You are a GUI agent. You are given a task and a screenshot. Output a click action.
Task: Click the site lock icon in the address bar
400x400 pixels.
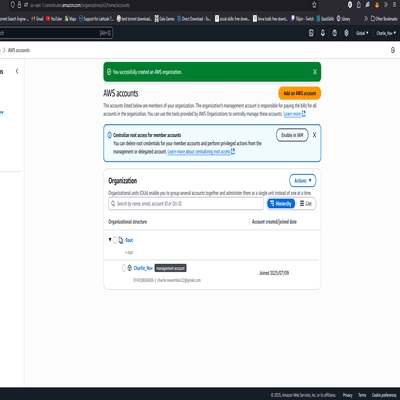(19, 5)
